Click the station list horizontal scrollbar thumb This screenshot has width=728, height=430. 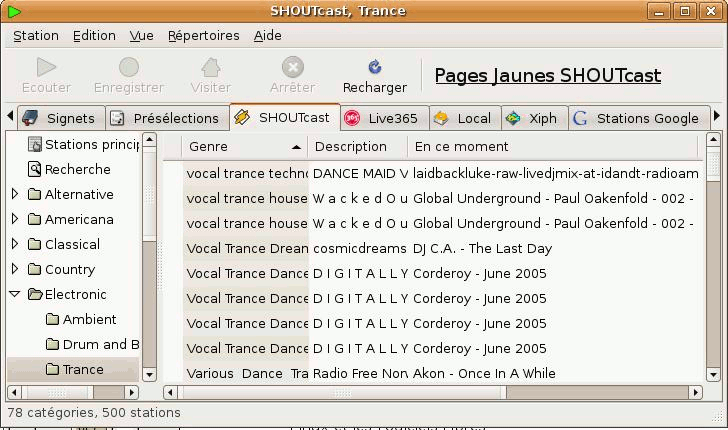click(x=342, y=393)
